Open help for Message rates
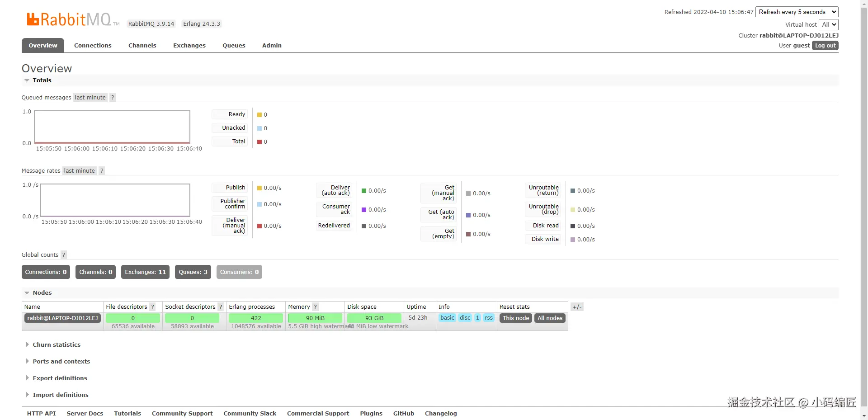Viewport: 868px width, 420px height. 102,171
